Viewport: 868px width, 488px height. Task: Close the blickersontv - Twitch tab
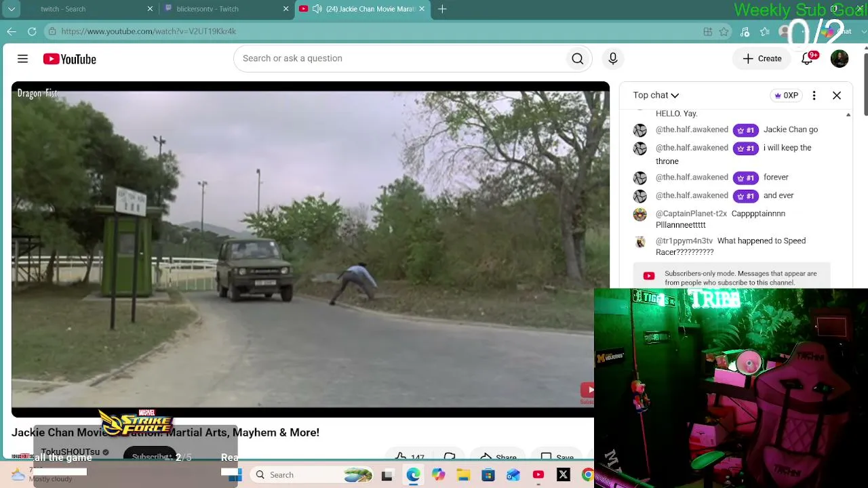tap(285, 9)
